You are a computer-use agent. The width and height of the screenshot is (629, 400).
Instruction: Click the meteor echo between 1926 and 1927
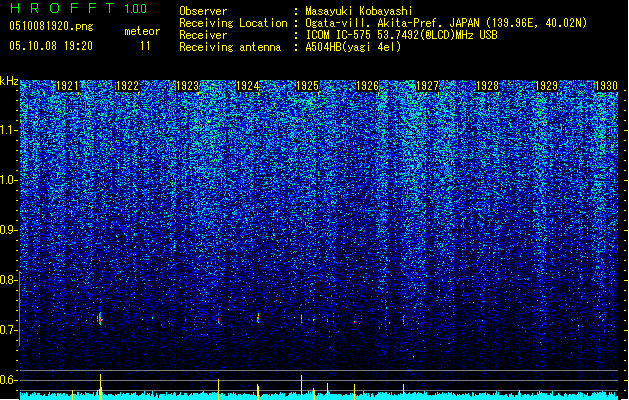click(x=404, y=319)
